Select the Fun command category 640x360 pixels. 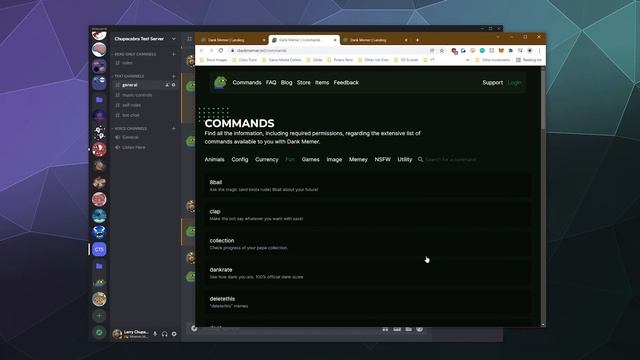tap(290, 160)
